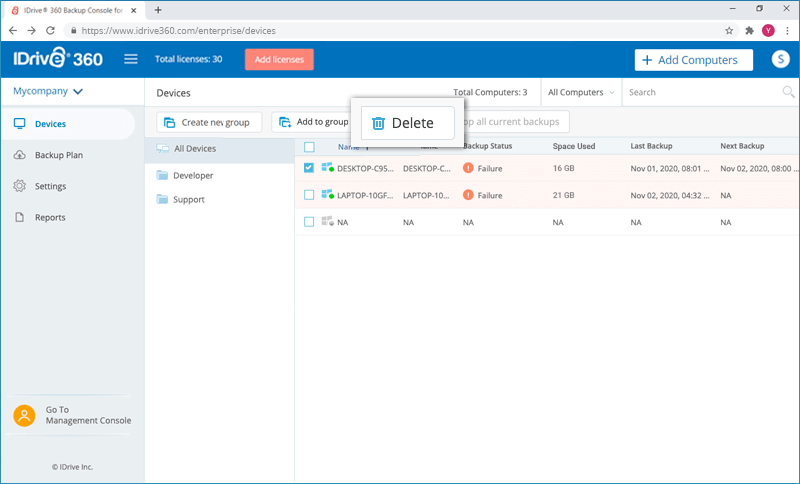Click the browser Forward arrow
Screen dimensions: 800x484
(x=32, y=31)
